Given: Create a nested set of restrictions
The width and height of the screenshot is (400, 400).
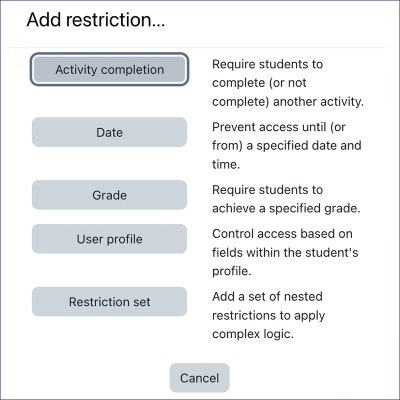Looking at the screenshot, I should pos(109,302).
